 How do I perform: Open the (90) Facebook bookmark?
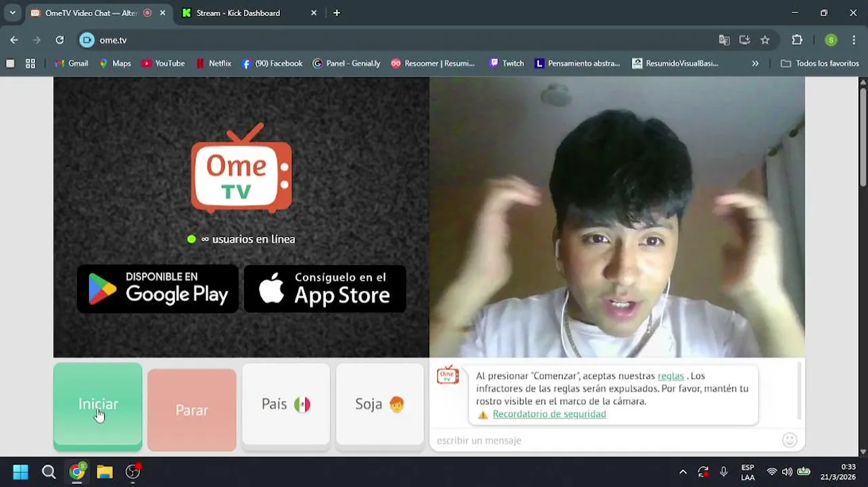(x=272, y=64)
